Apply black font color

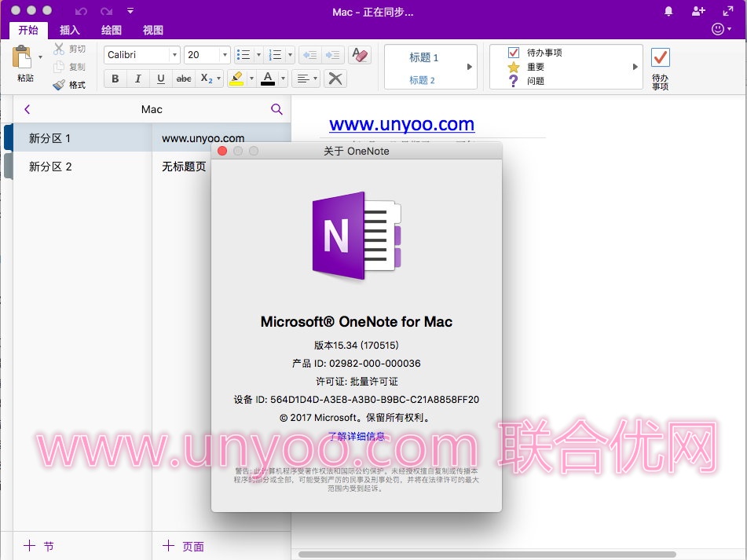268,79
